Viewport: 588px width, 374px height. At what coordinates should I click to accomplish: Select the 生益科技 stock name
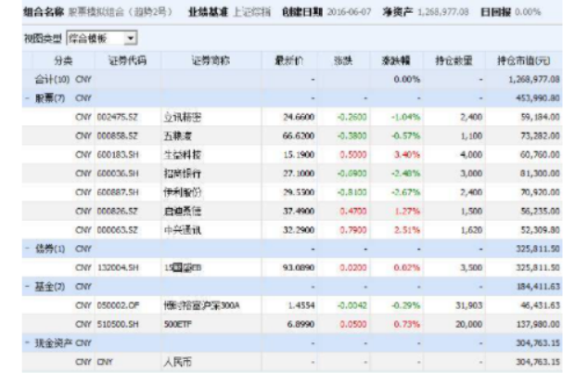pos(183,155)
